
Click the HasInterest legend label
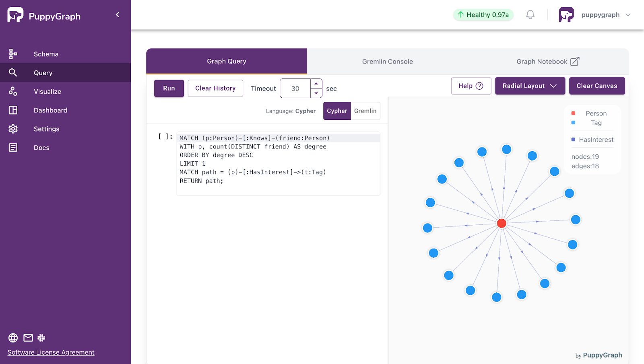coord(596,140)
